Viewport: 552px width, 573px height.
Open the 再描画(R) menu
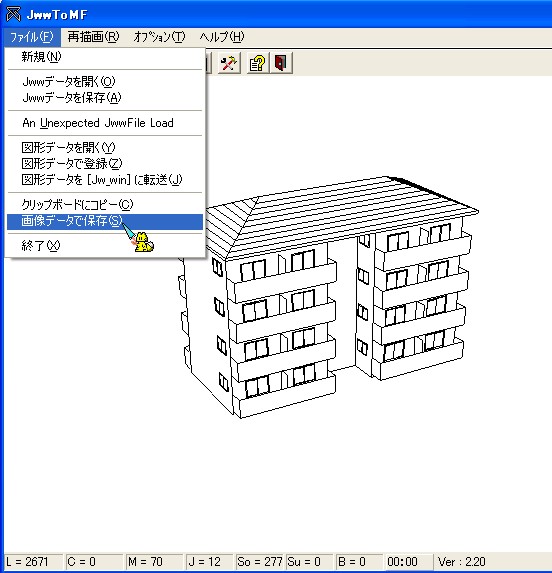click(x=94, y=37)
